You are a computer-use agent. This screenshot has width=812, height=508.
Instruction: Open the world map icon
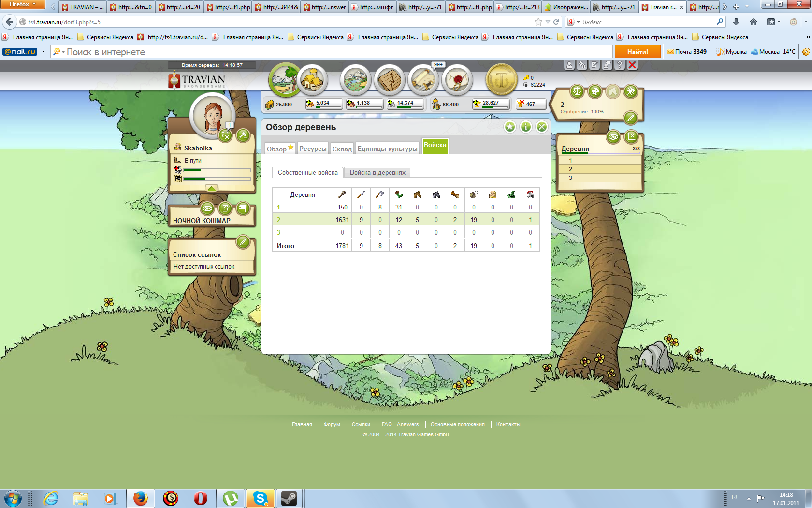click(x=356, y=80)
